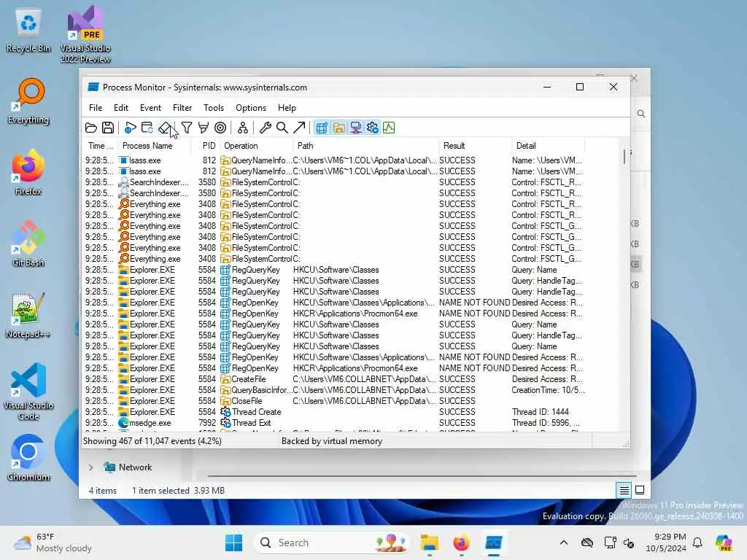The height and width of the screenshot is (560, 747).
Task: Click the Process Name column header
Action: [x=153, y=146]
